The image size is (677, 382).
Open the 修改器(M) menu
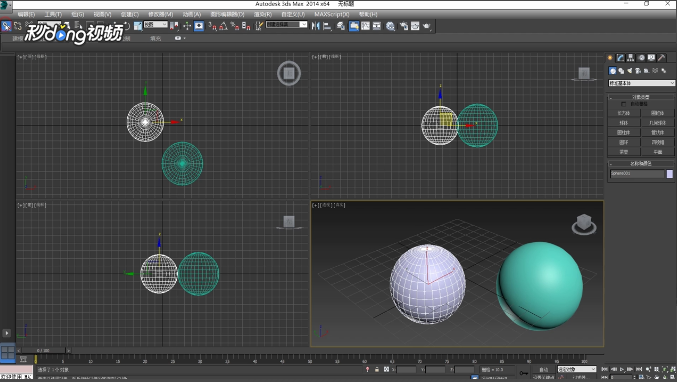[x=161, y=14]
